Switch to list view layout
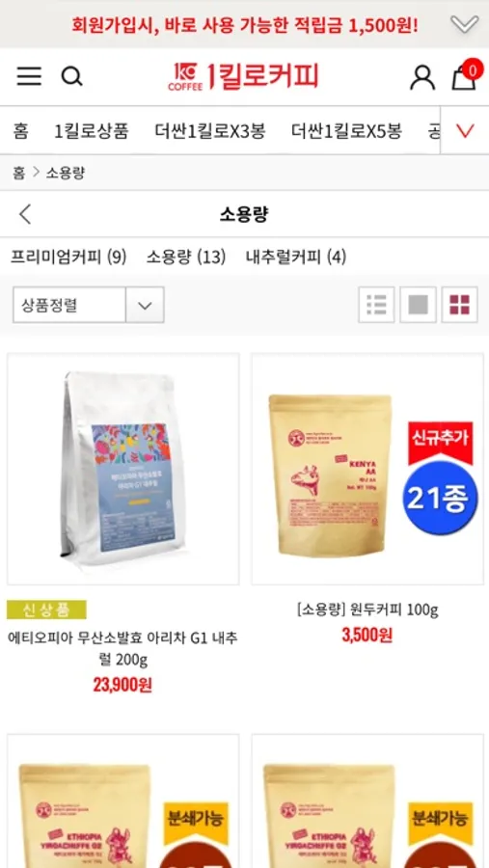This screenshot has width=489, height=868. tap(376, 305)
